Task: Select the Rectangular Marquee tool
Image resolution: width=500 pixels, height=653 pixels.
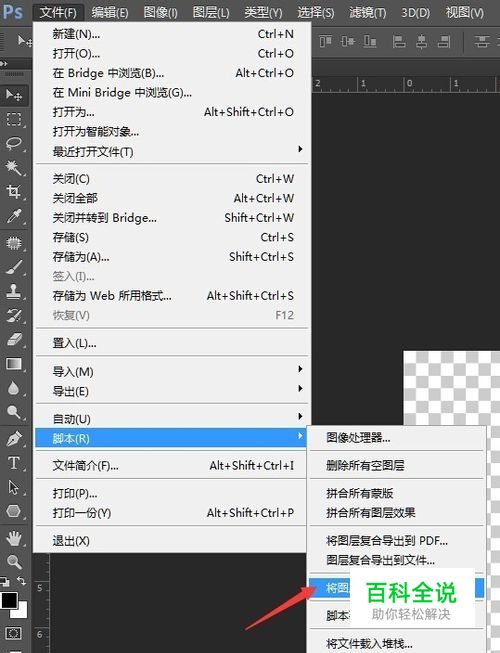Action: (x=14, y=119)
